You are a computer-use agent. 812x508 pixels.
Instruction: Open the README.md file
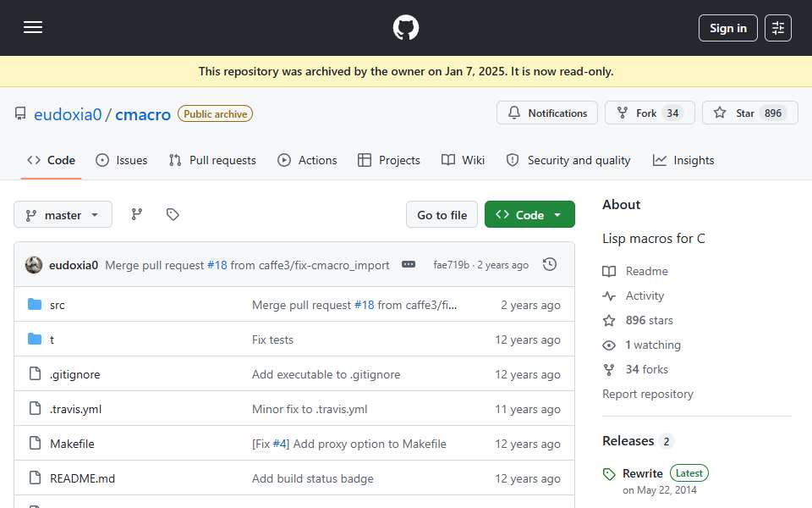click(82, 478)
